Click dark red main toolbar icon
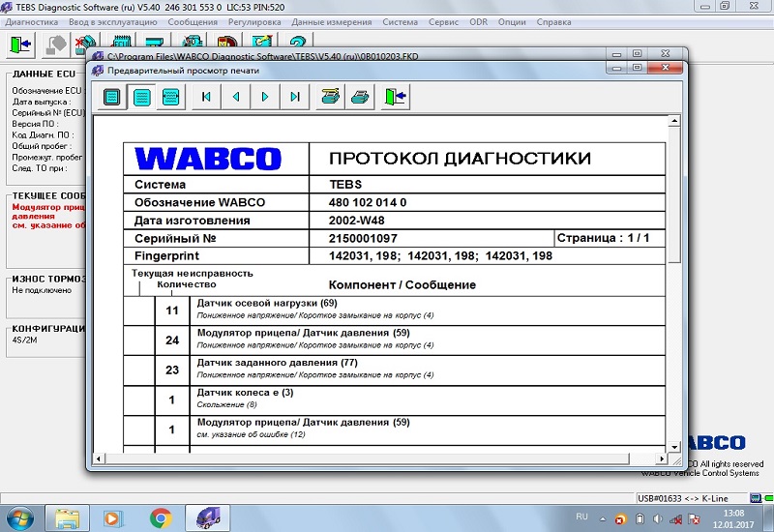This screenshot has height=532, width=774. (x=227, y=41)
